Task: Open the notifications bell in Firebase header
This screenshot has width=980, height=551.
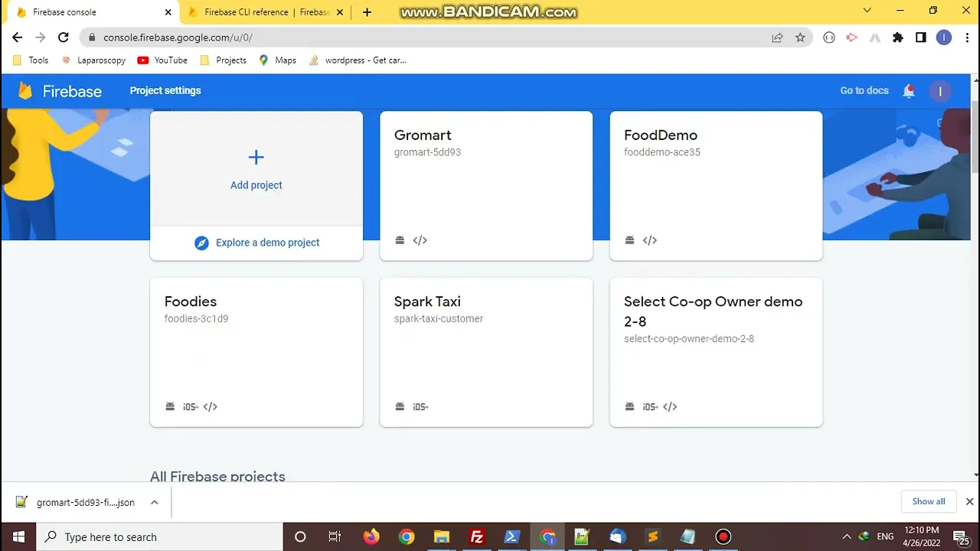Action: (909, 91)
